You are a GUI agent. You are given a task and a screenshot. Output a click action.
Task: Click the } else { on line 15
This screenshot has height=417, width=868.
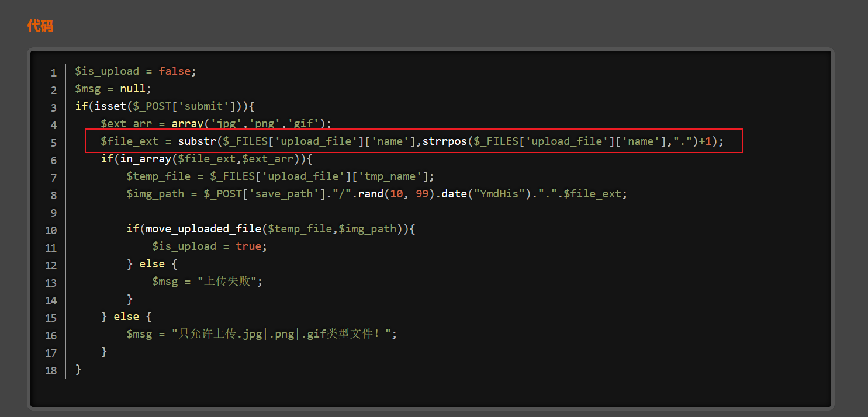click(126, 317)
